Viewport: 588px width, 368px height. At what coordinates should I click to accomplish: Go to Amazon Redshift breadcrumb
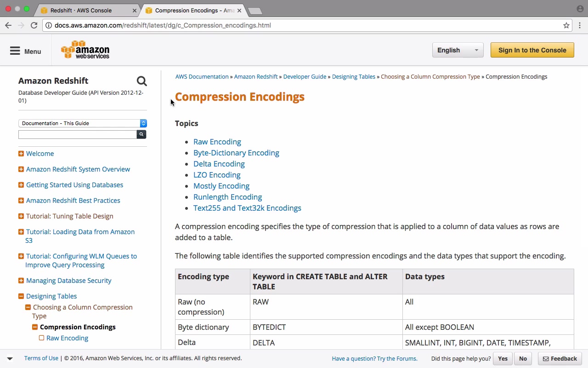[256, 77]
